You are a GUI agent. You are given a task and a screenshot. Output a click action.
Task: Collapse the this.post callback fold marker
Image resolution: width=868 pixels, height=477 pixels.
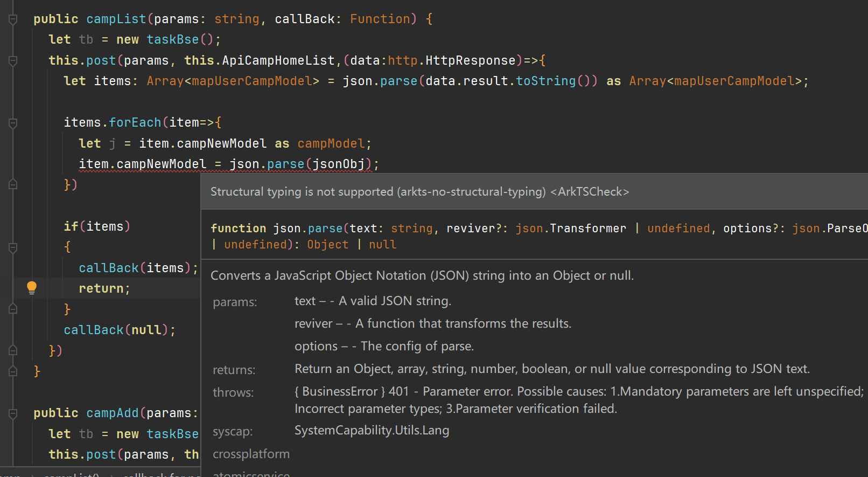coord(13,61)
